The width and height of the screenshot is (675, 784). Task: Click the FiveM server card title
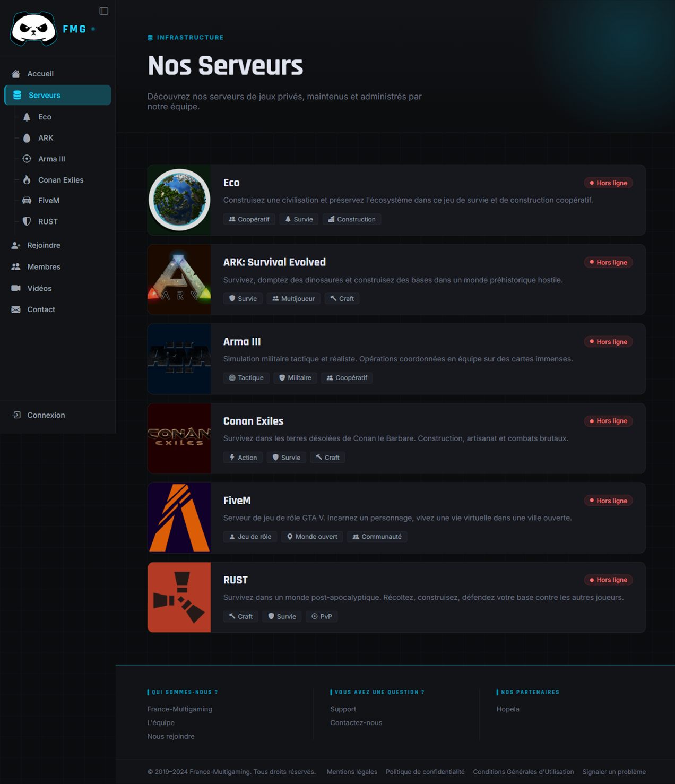(237, 501)
